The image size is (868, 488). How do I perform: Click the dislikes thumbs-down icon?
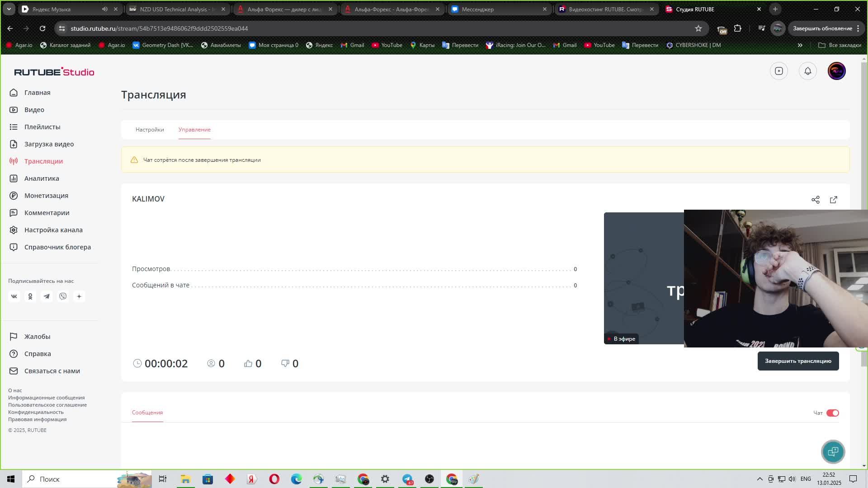click(285, 364)
